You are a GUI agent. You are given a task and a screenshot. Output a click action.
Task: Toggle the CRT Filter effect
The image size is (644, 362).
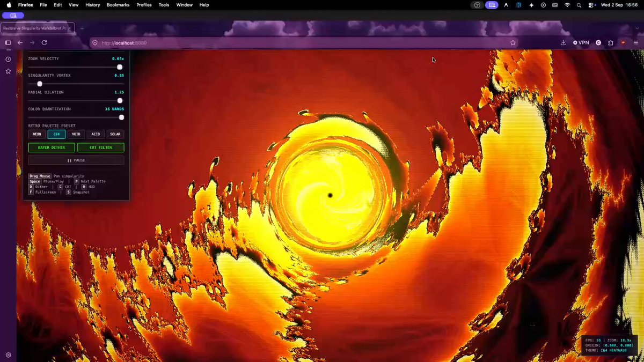(x=101, y=147)
